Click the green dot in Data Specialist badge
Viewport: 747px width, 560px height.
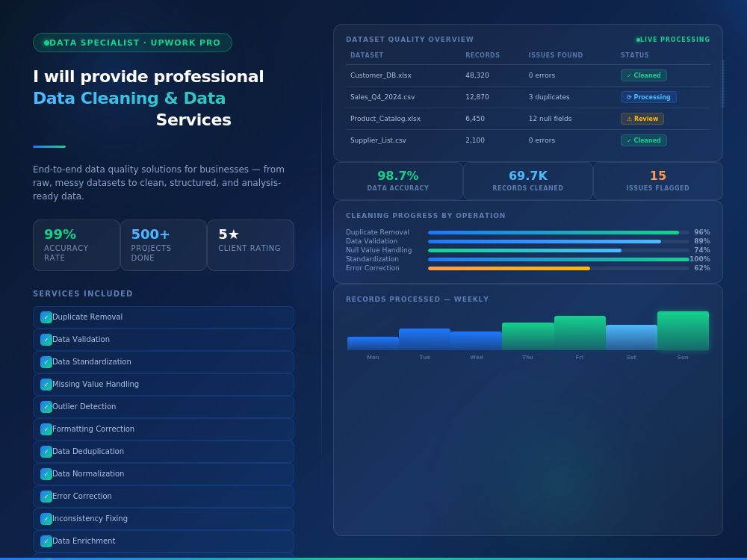coord(46,43)
